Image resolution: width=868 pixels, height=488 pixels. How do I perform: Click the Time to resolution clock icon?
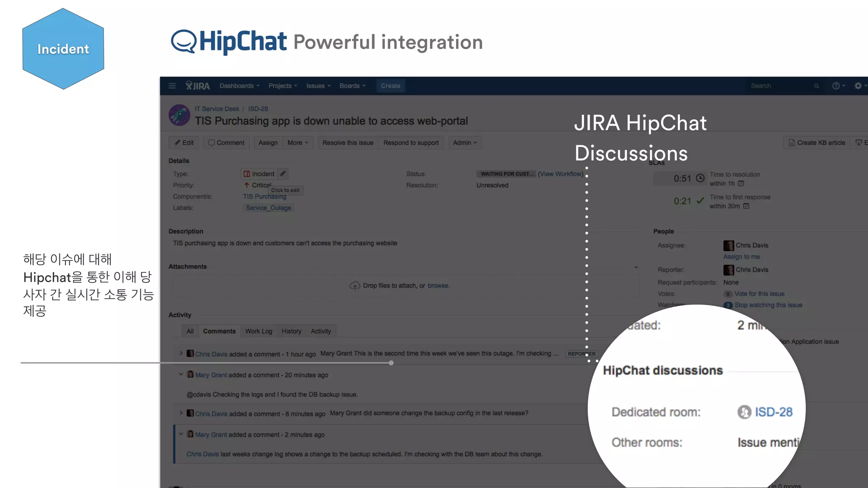pyautogui.click(x=700, y=178)
